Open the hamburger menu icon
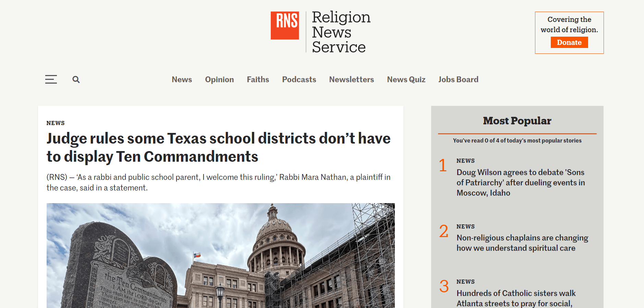Image resolution: width=644 pixels, height=308 pixels. 51,79
